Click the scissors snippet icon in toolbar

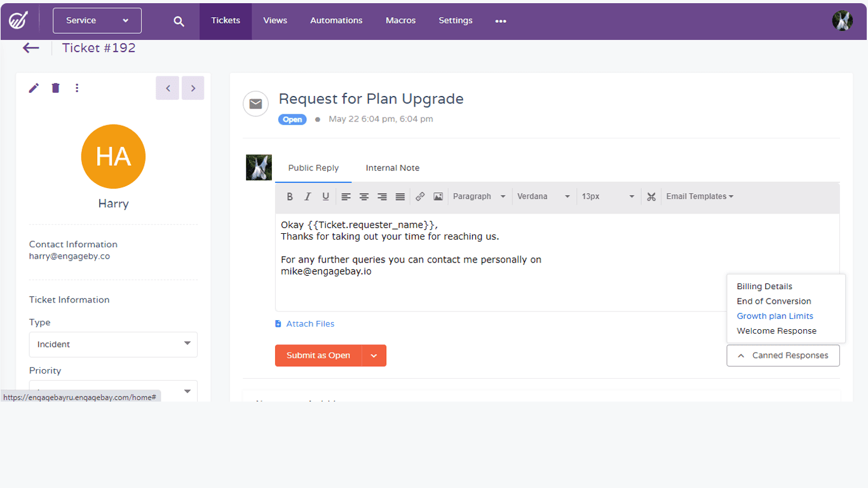[x=651, y=197]
